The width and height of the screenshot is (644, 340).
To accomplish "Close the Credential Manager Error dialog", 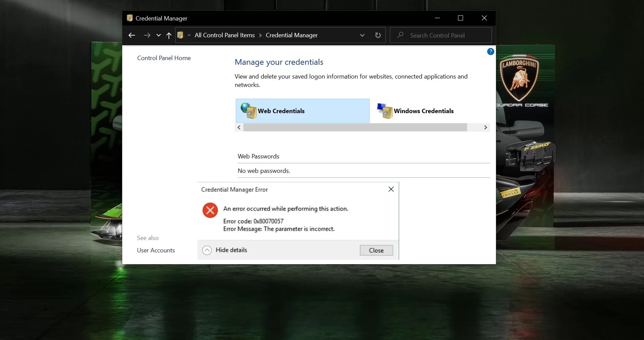I will (x=391, y=189).
